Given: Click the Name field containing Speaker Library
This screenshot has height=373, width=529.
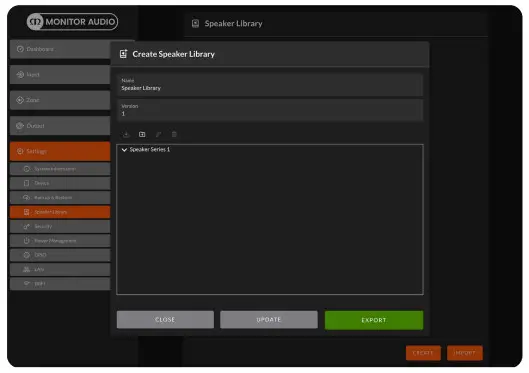Looking at the screenshot, I should pos(270,85).
